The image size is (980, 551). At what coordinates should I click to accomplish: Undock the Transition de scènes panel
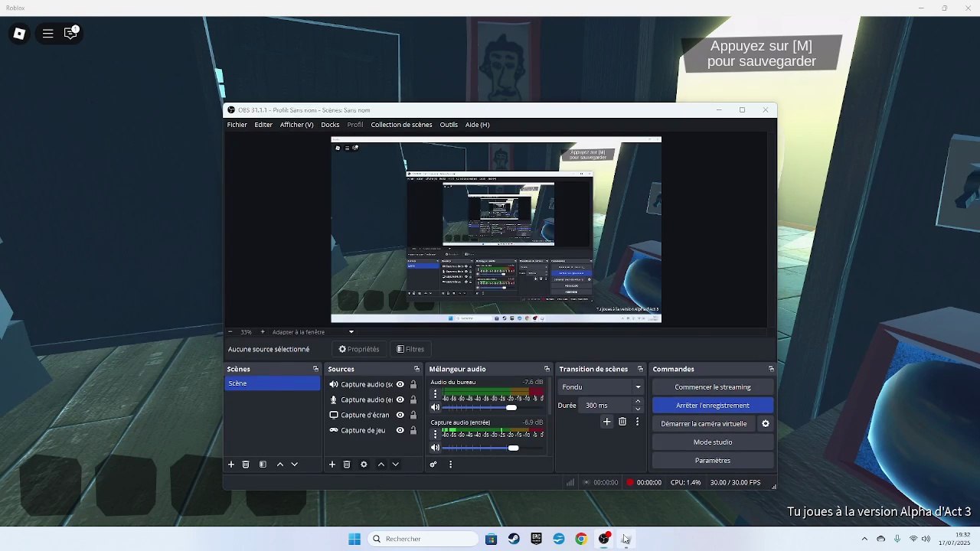(640, 369)
